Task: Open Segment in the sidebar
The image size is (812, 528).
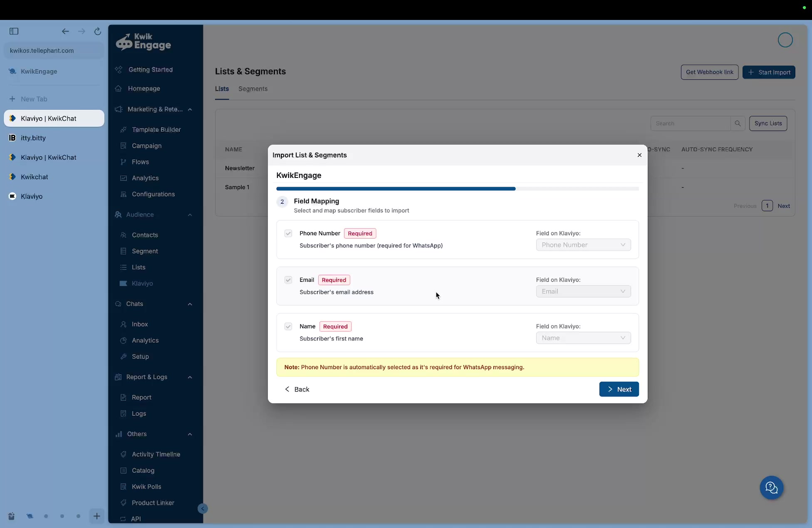Action: (145, 252)
